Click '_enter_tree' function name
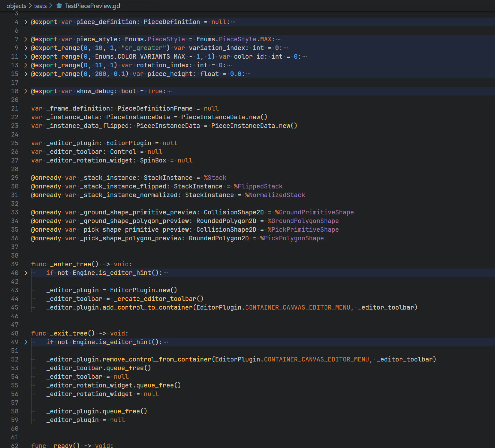This screenshot has height=448, width=495. [71, 264]
